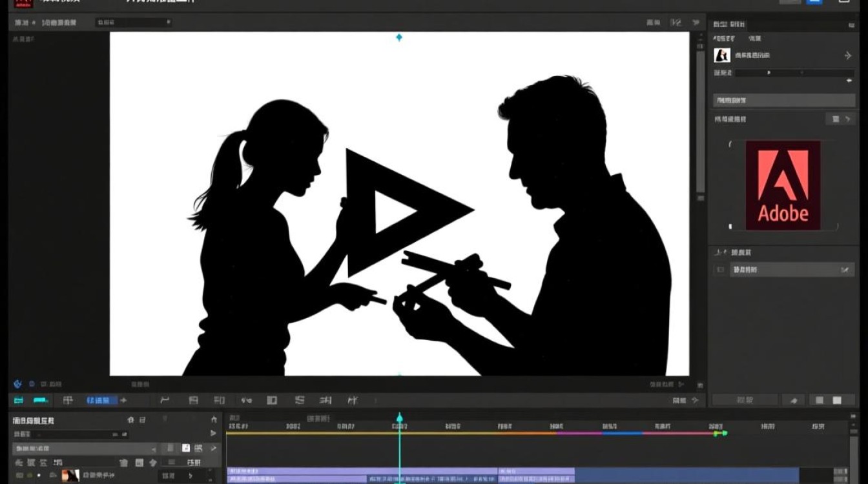Screen dimensions: 868x484
Task: Toggle the first visibility box on the bottom layer row
Action: [x=19, y=476]
